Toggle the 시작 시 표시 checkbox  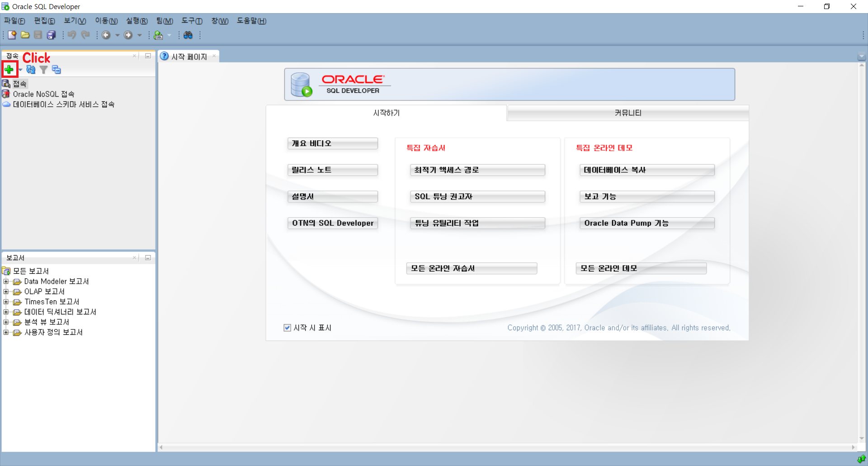(x=287, y=328)
